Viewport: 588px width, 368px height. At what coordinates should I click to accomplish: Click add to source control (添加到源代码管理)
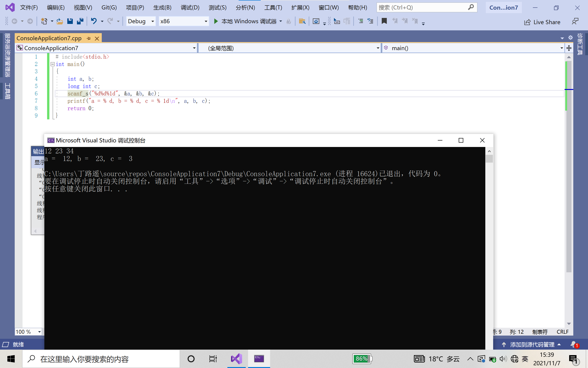pos(532,345)
